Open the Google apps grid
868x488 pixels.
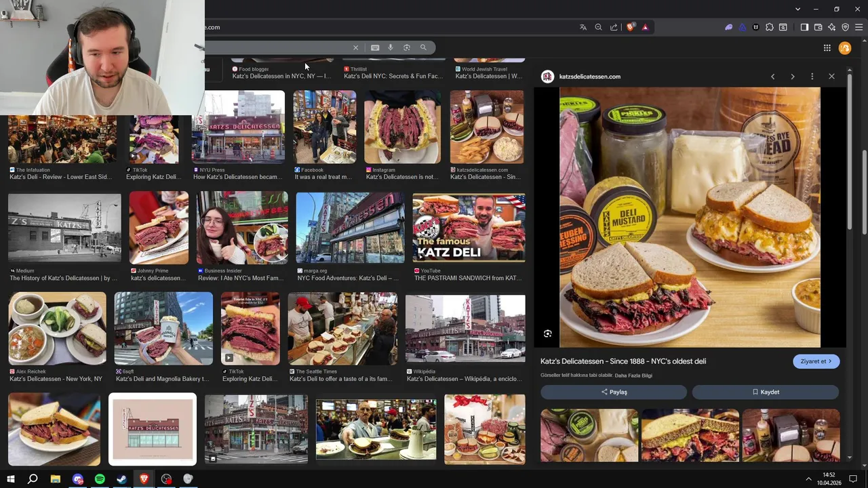[x=827, y=47]
